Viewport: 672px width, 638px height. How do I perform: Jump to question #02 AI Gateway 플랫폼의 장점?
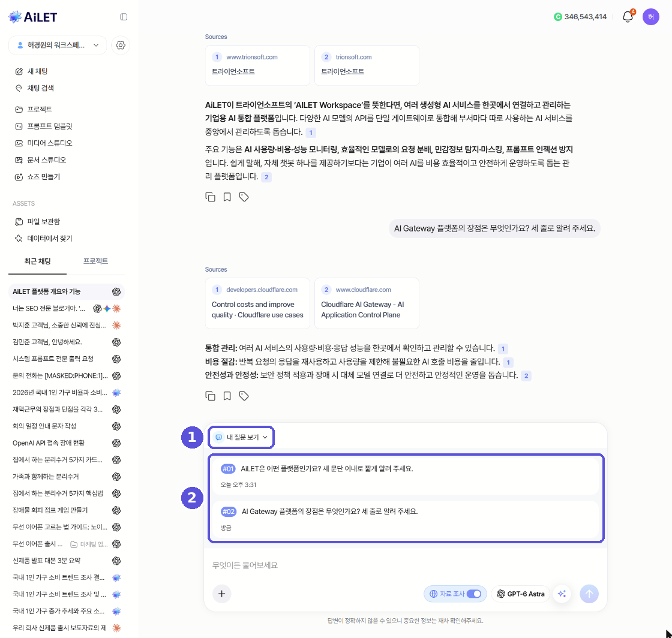click(406, 519)
